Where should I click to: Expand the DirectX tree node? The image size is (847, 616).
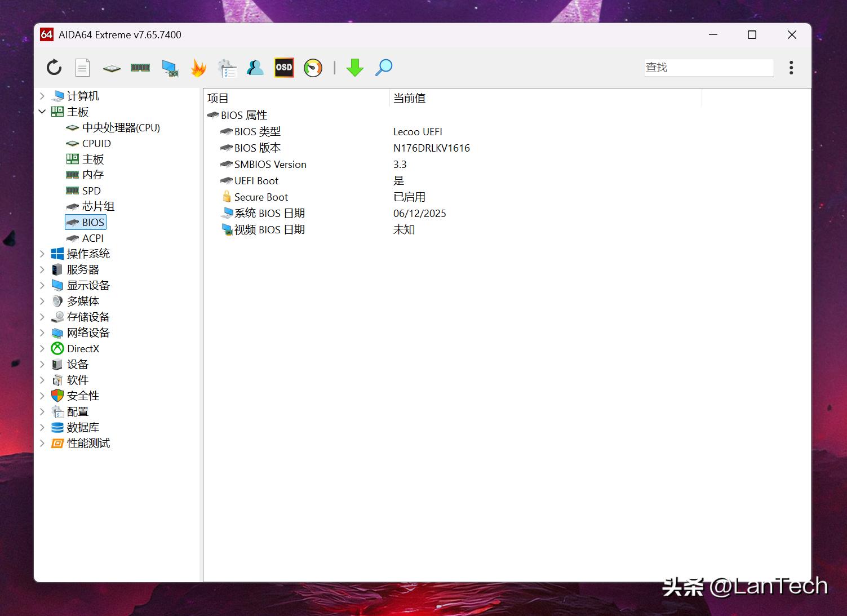point(42,349)
